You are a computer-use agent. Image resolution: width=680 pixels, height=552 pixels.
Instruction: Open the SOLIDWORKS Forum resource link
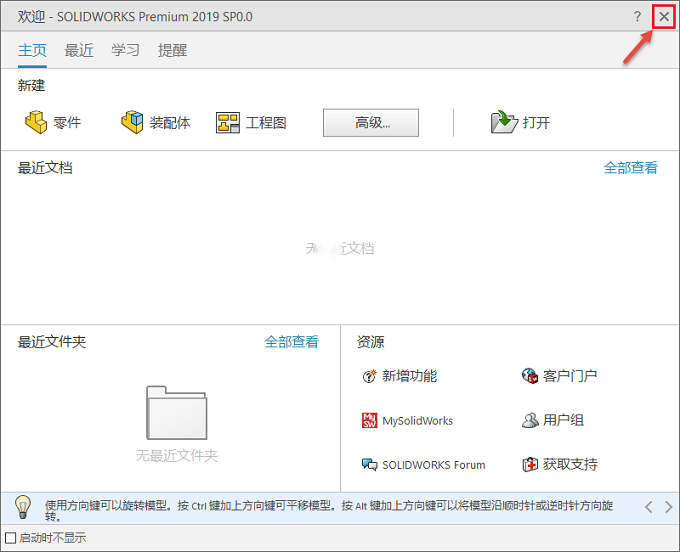pyautogui.click(x=434, y=465)
